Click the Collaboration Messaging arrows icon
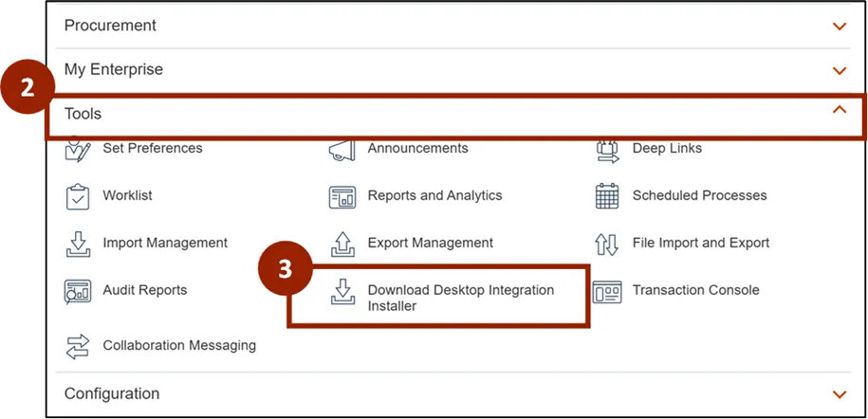This screenshot has width=868, height=419. tap(77, 346)
